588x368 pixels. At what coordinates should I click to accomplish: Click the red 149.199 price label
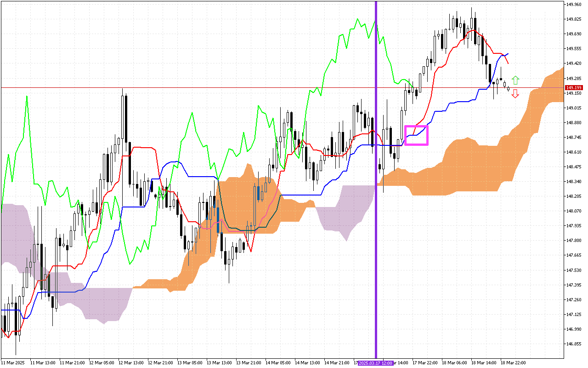(574, 87)
